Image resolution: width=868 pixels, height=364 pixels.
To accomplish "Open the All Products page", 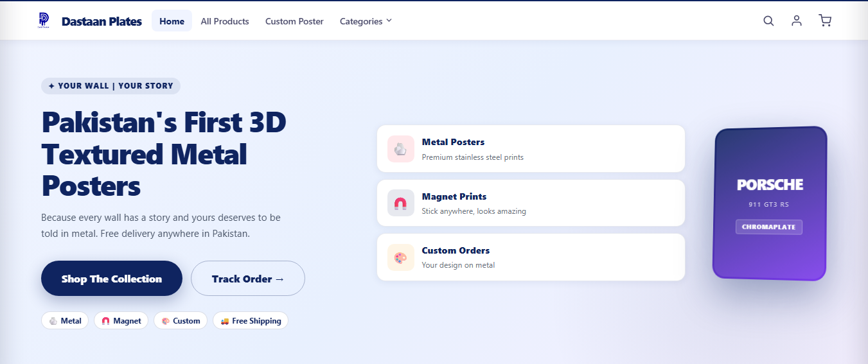I will [x=225, y=21].
